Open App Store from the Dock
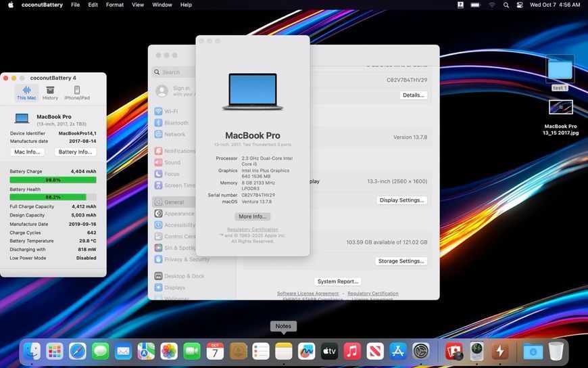The height and width of the screenshot is (368, 588). pyautogui.click(x=398, y=352)
